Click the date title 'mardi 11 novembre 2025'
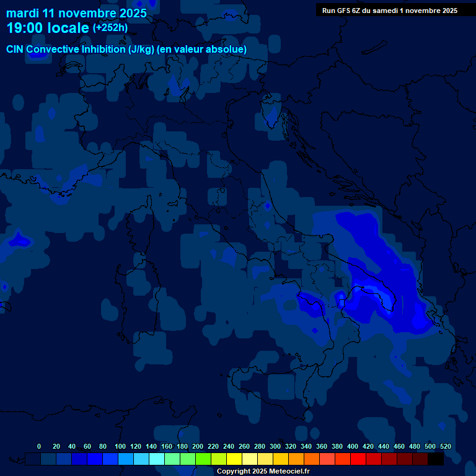This screenshot has height=476, width=476. [x=77, y=13]
